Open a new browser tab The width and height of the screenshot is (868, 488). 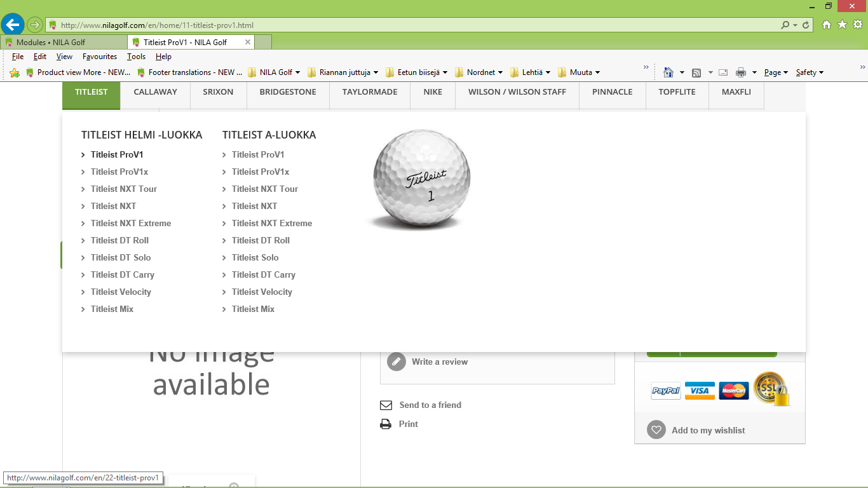click(263, 42)
